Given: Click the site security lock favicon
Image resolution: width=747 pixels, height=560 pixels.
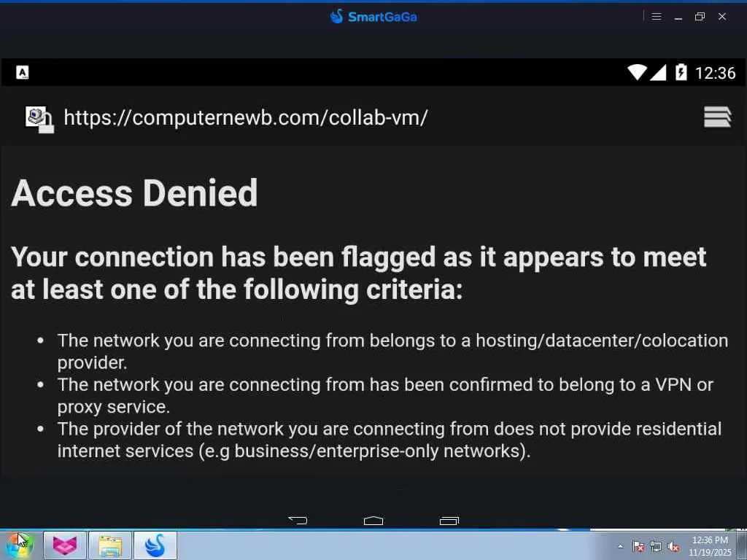Looking at the screenshot, I should (x=39, y=119).
